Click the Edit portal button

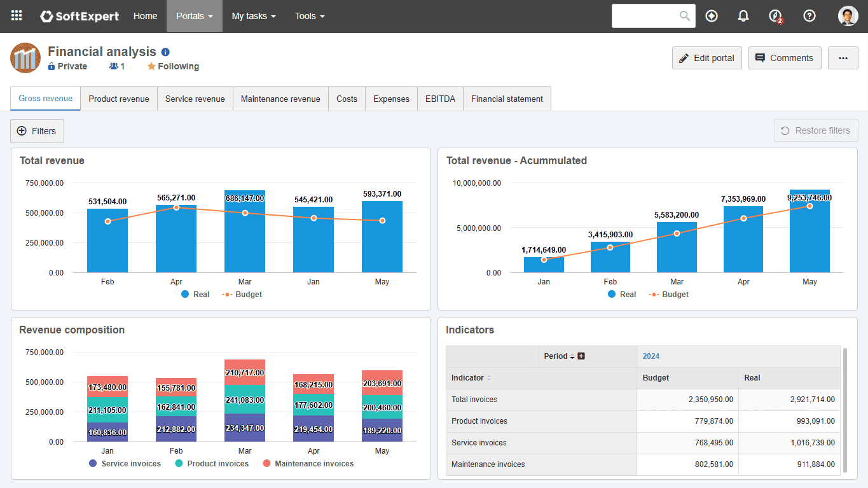pos(707,58)
